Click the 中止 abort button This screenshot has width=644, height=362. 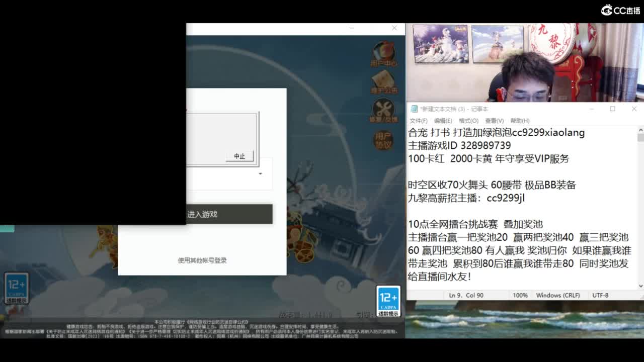[x=239, y=156]
